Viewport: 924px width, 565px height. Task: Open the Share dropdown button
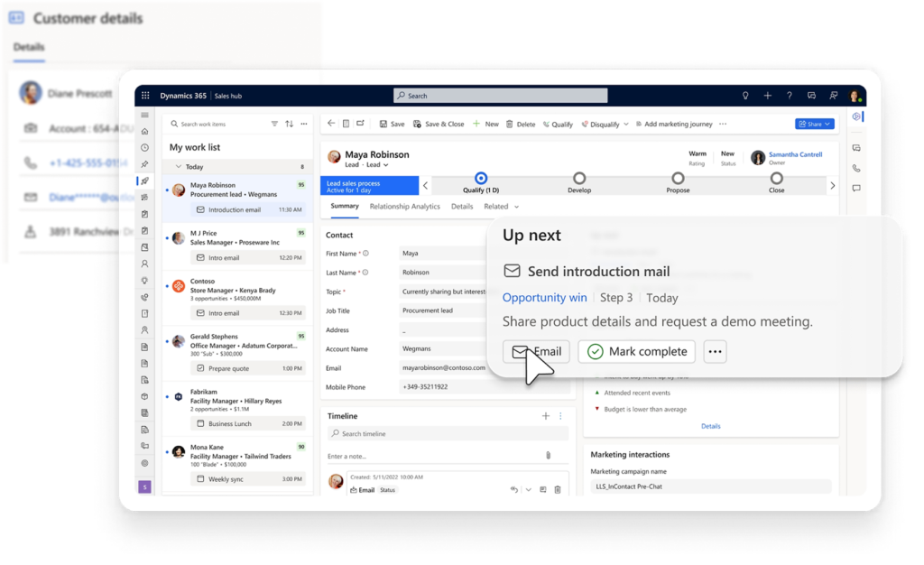click(814, 124)
